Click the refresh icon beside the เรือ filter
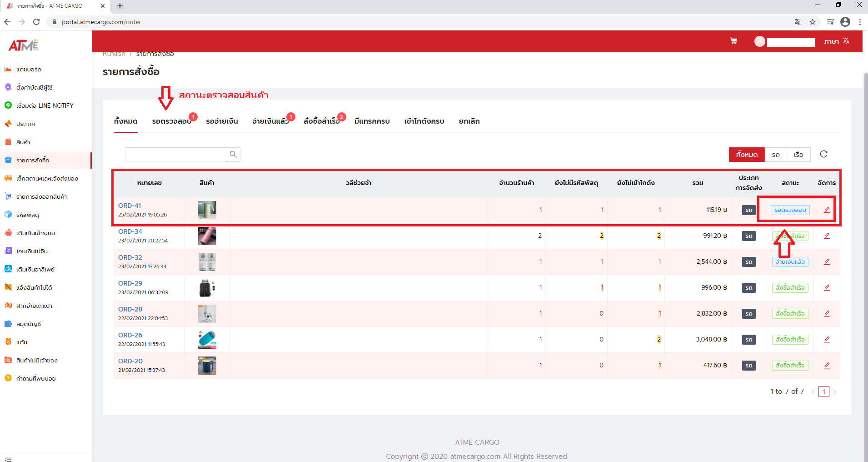The height and width of the screenshot is (462, 868). click(x=823, y=154)
